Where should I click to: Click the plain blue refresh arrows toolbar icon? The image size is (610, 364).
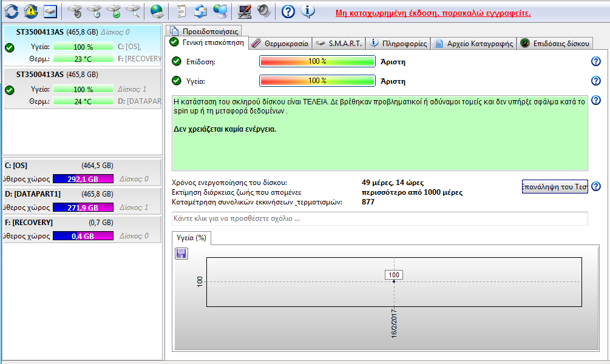[x=12, y=11]
